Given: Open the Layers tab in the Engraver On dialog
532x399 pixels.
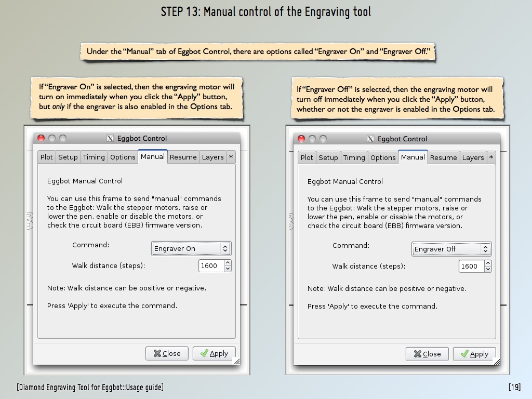Looking at the screenshot, I should pos(212,157).
